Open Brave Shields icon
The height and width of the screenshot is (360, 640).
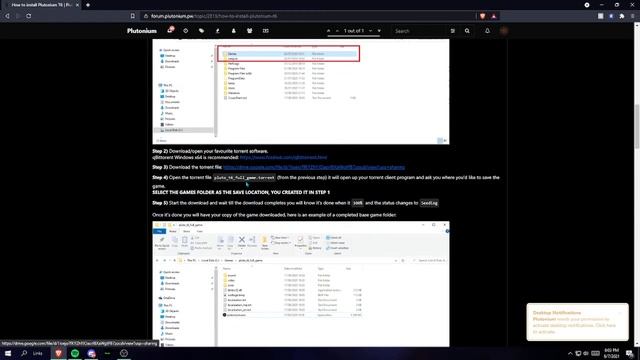click(482, 16)
